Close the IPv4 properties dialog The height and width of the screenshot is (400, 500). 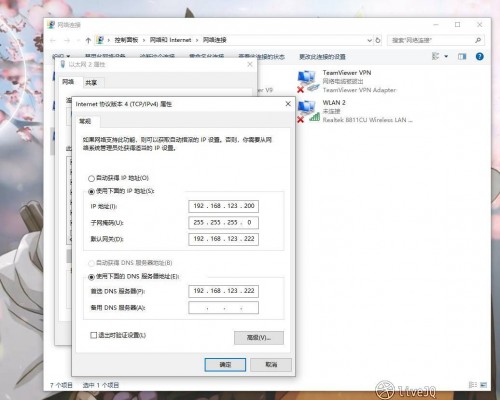(288, 104)
